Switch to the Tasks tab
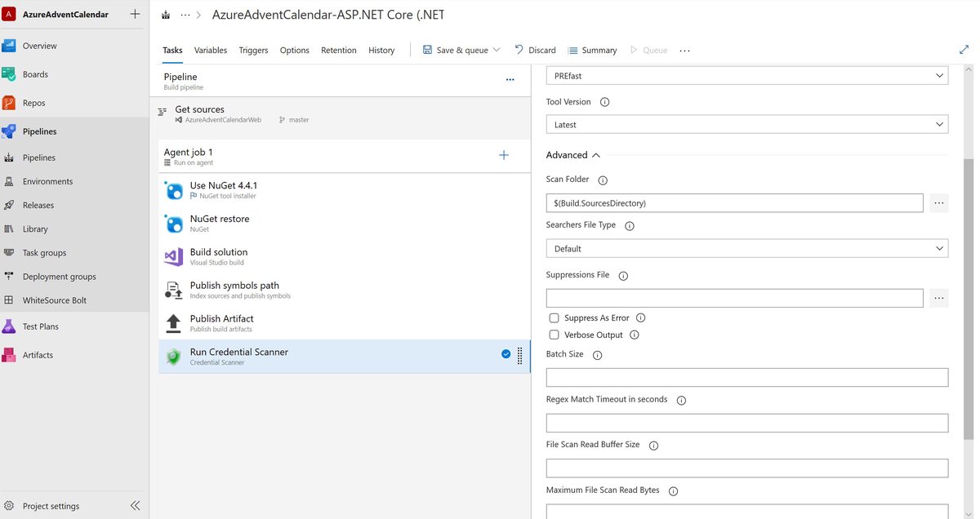 coord(172,50)
